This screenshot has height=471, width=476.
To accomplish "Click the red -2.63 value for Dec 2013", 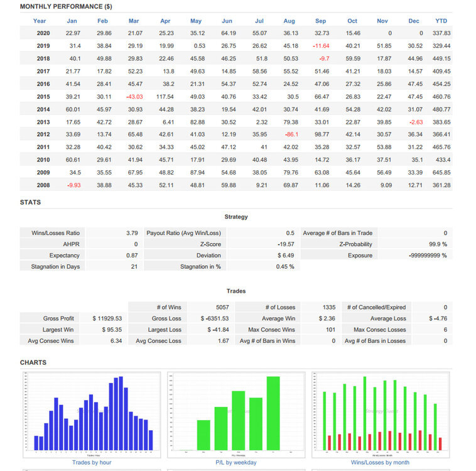I will [x=416, y=122].
